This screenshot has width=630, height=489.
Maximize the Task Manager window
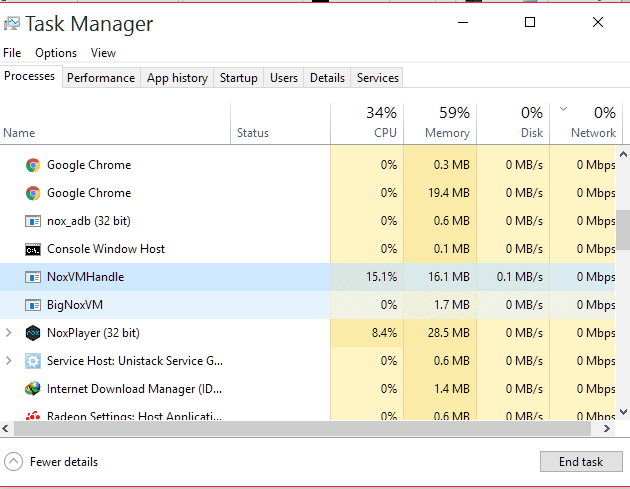[x=530, y=23]
